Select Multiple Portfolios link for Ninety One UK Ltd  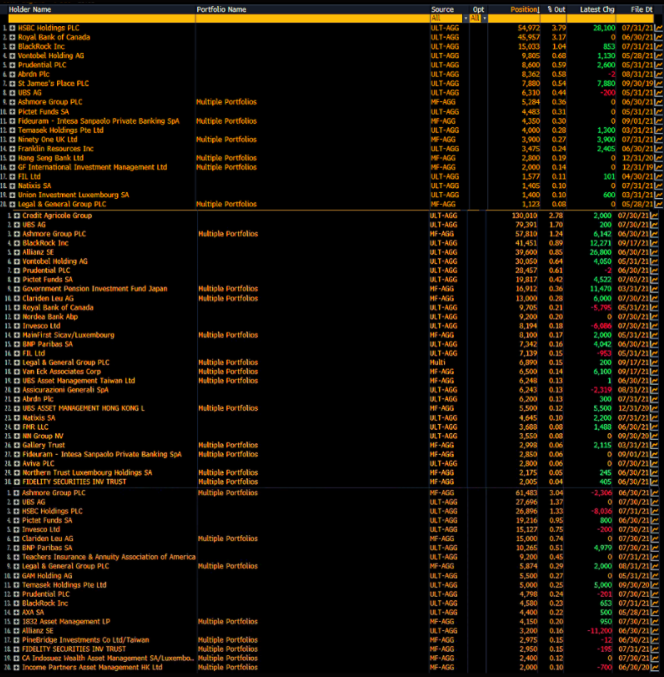[226, 139]
